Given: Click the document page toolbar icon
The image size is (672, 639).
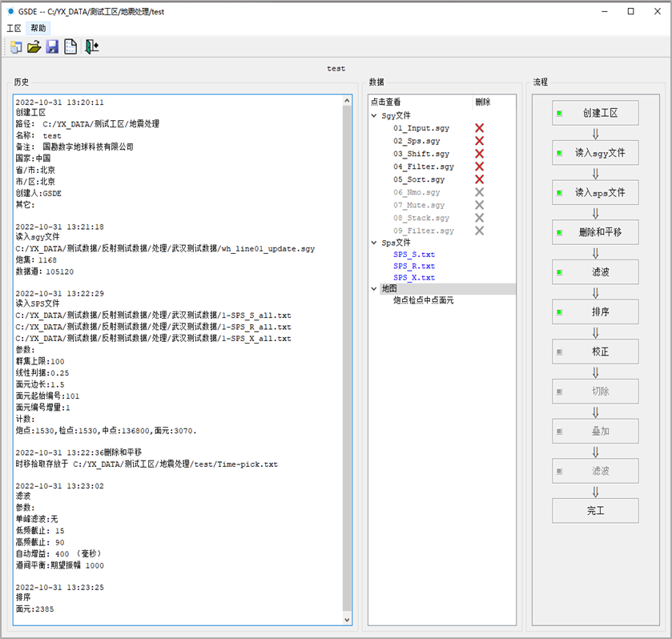Looking at the screenshot, I should pyautogui.click(x=70, y=46).
